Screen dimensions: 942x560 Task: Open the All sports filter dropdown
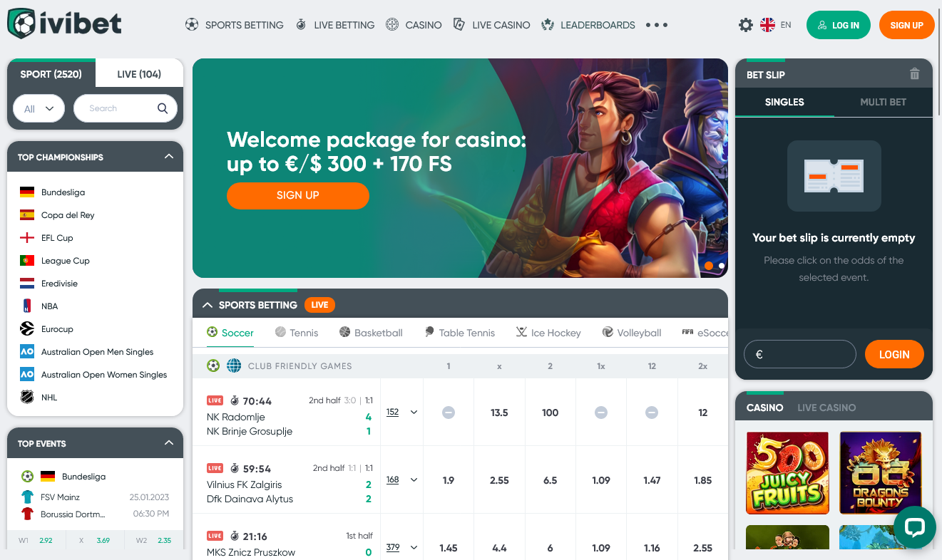(x=39, y=108)
